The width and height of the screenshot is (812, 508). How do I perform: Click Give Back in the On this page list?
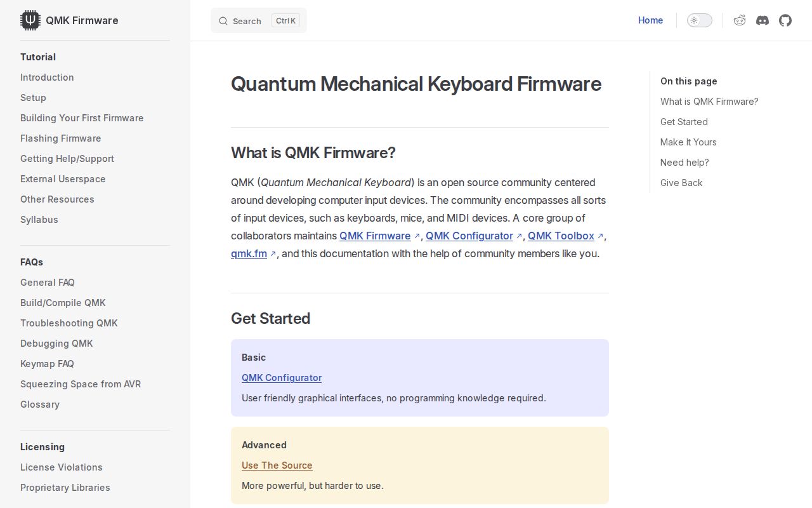681,183
